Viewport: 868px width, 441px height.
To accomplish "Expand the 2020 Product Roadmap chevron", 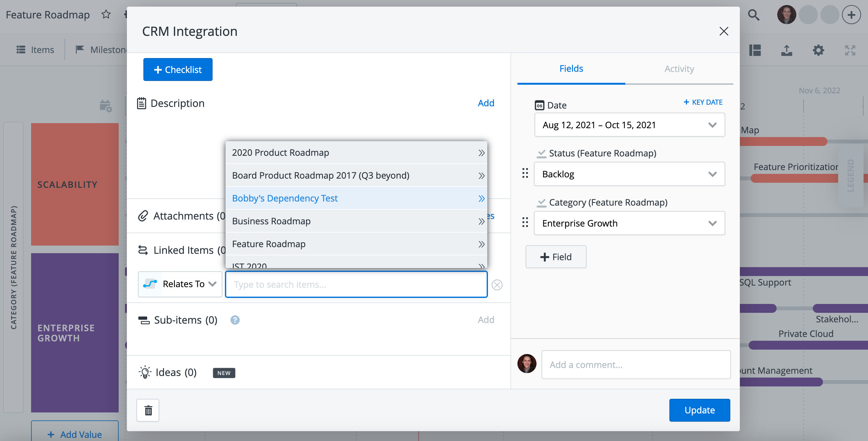I will (482, 153).
